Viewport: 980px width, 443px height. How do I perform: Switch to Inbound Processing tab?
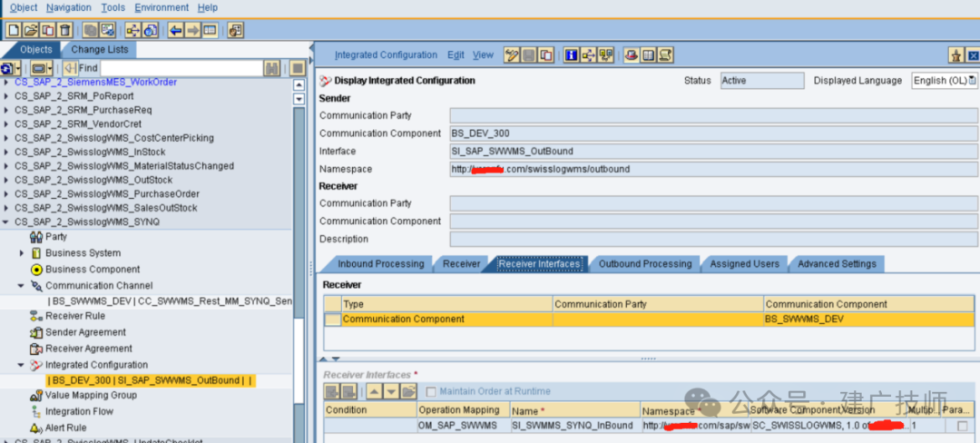click(x=380, y=263)
